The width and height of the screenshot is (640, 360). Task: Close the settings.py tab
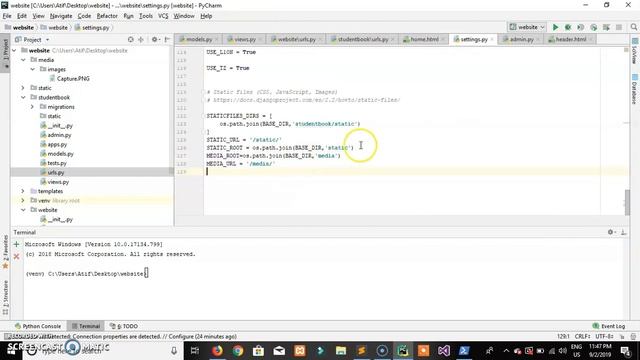(492, 39)
